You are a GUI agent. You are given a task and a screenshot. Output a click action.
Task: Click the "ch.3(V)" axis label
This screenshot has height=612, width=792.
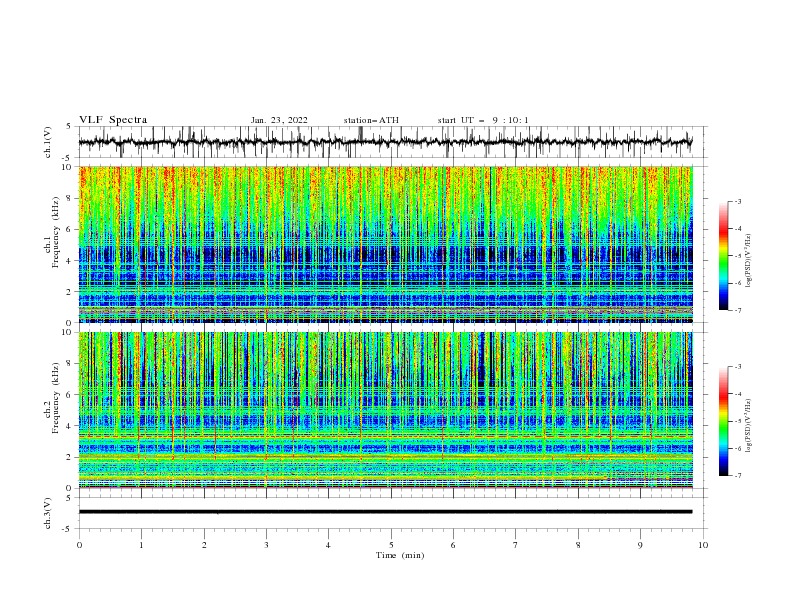point(48,513)
